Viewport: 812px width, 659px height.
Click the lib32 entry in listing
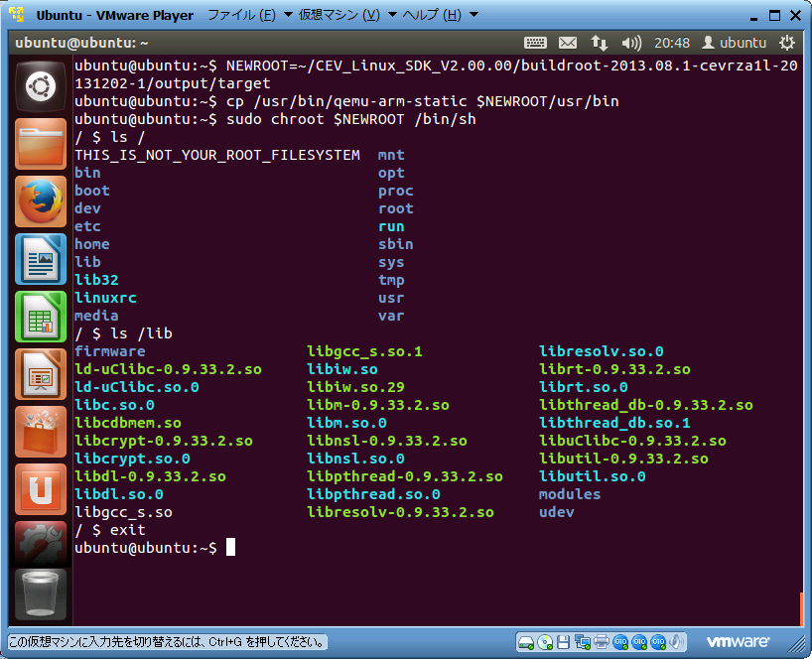[97, 280]
